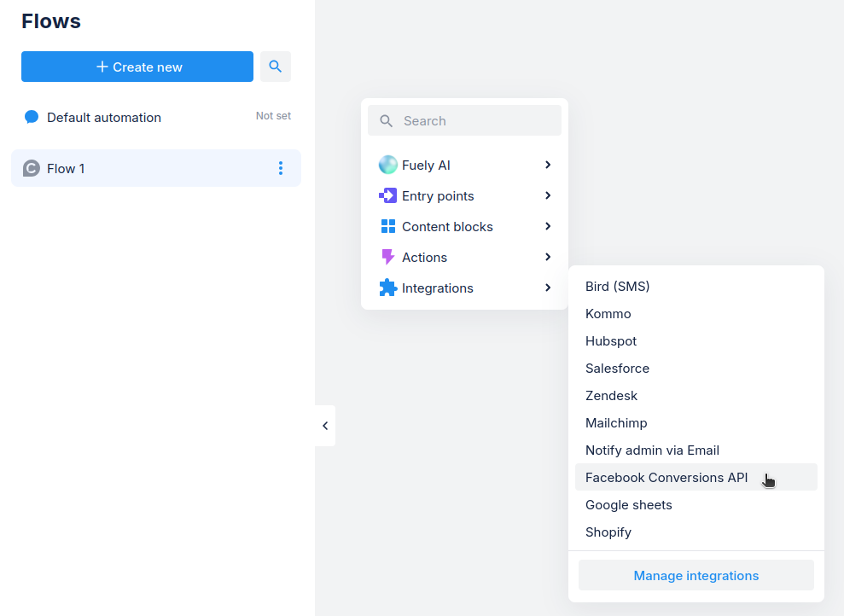Click the Integrations puzzle piece icon
Image resolution: width=844 pixels, height=616 pixels.
(388, 288)
